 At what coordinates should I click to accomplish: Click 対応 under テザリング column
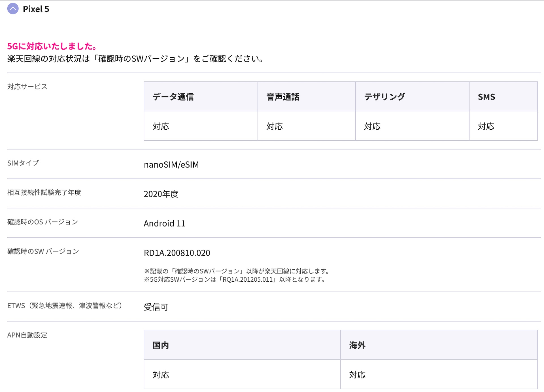tap(372, 126)
